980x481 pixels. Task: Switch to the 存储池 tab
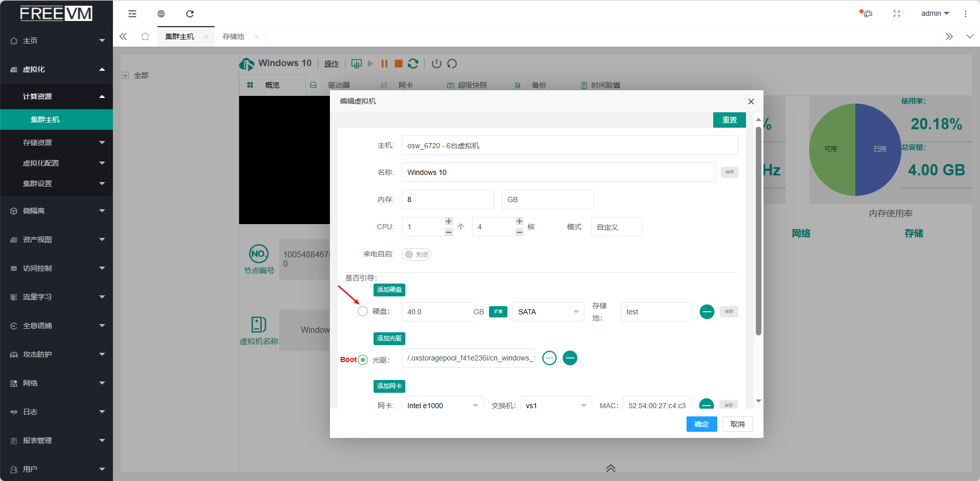(x=233, y=36)
